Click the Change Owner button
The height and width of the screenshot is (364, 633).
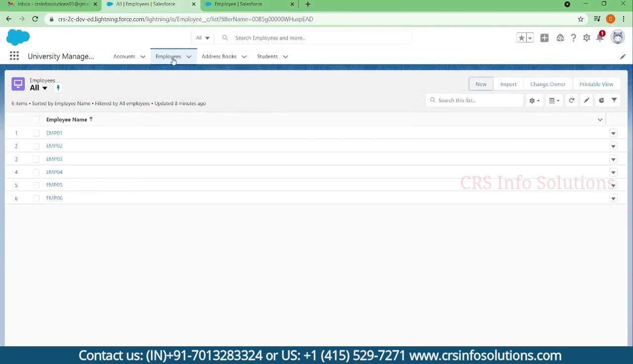coord(547,84)
